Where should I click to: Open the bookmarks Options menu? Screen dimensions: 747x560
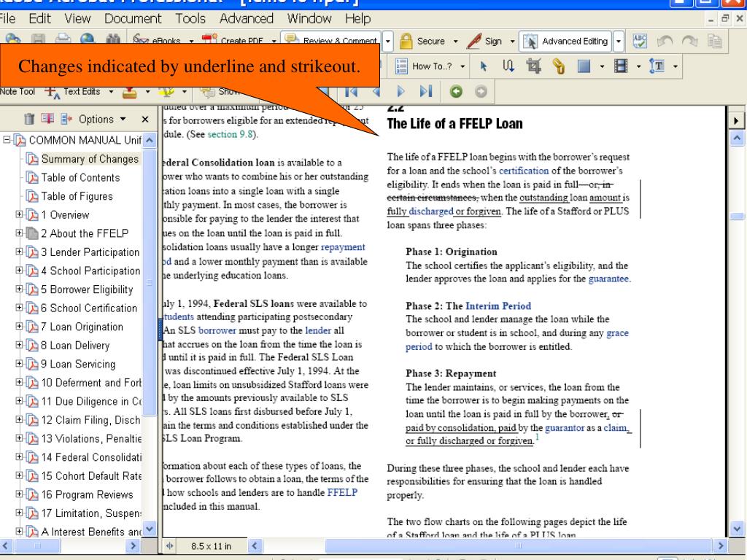click(x=102, y=119)
